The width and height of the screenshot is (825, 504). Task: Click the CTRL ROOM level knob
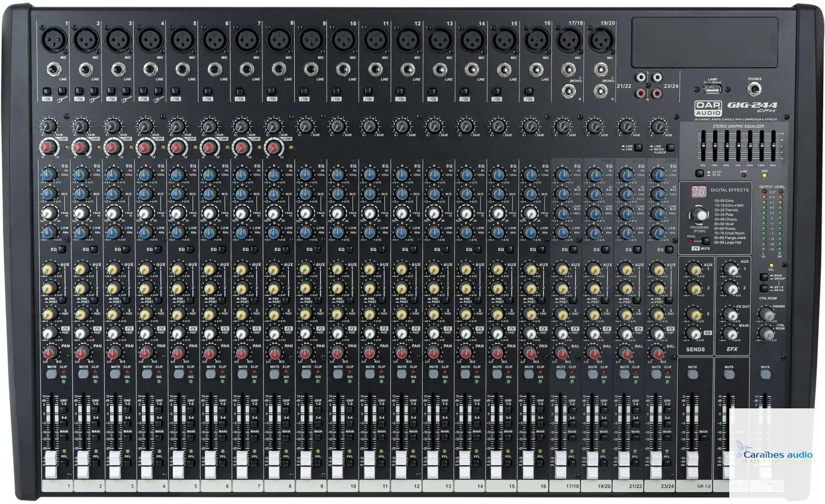tap(766, 333)
